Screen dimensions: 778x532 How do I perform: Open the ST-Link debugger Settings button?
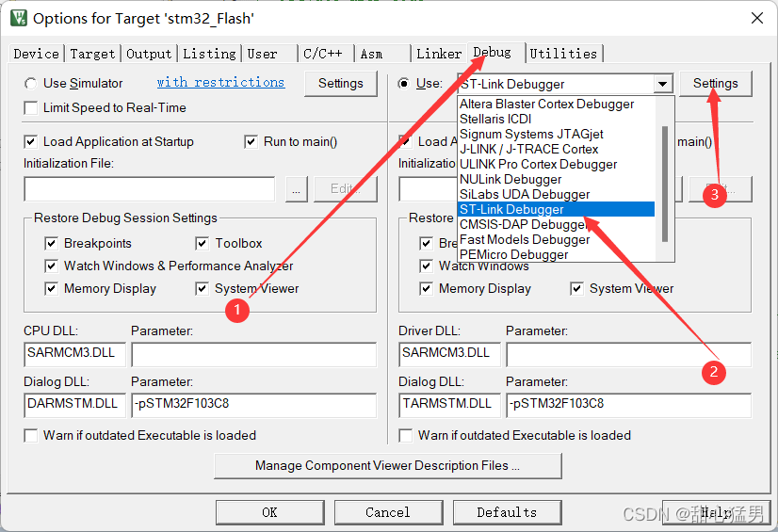(x=716, y=83)
